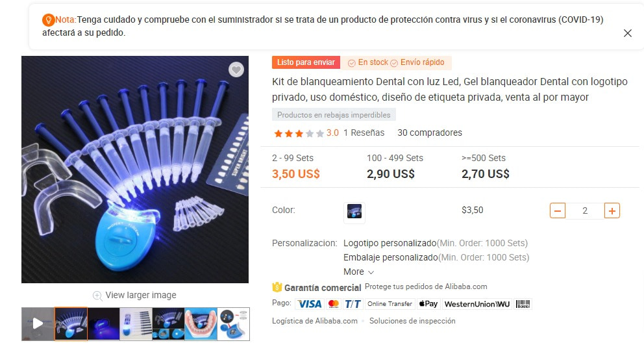The height and width of the screenshot is (343, 644).
Task: Open the 1 Reseñas reviews link
Action: pyautogui.click(x=364, y=133)
